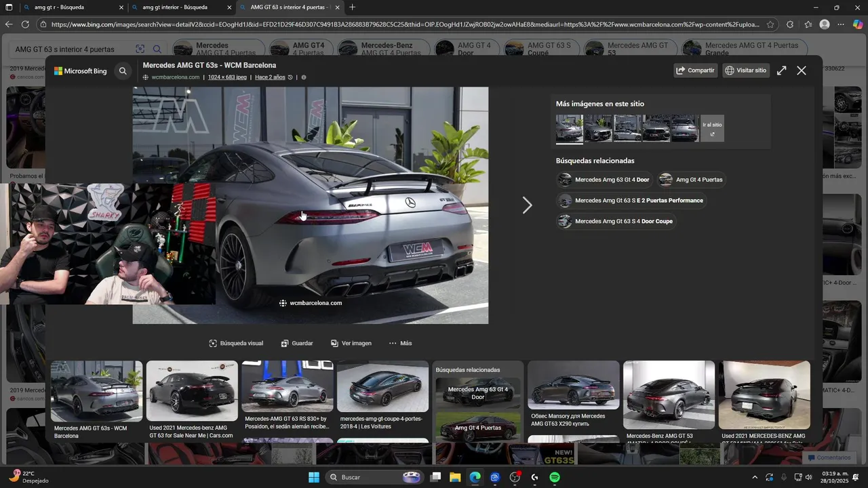
Task: Open the Used 2021 Mercedes-benz AMG GT 63 Cars.com result
Action: click(x=192, y=391)
